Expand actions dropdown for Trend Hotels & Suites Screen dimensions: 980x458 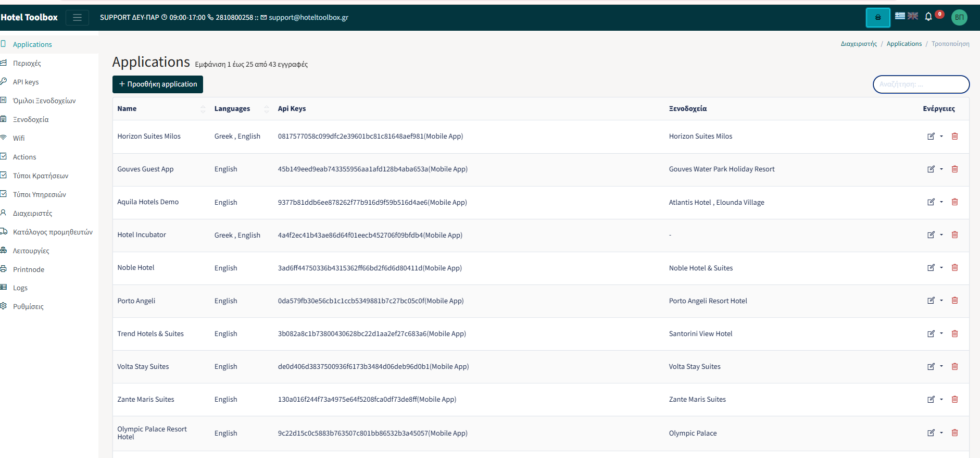(941, 333)
